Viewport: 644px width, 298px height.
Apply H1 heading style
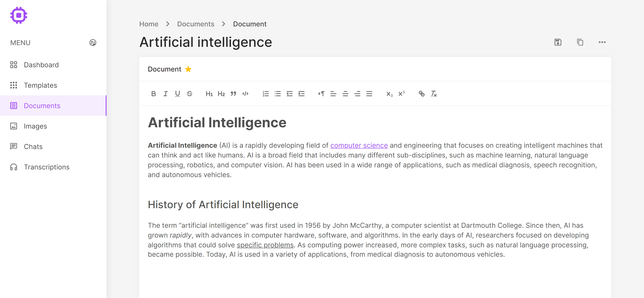[x=209, y=94]
